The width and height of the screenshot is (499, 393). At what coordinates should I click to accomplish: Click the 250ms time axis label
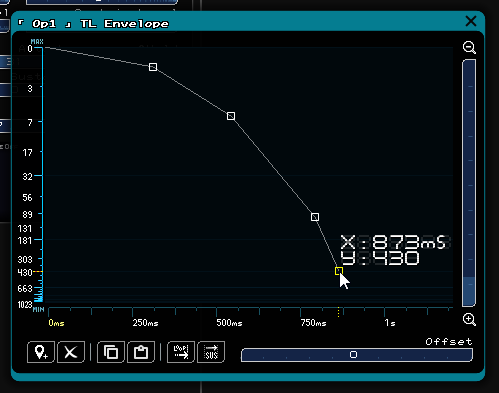pyautogui.click(x=145, y=323)
